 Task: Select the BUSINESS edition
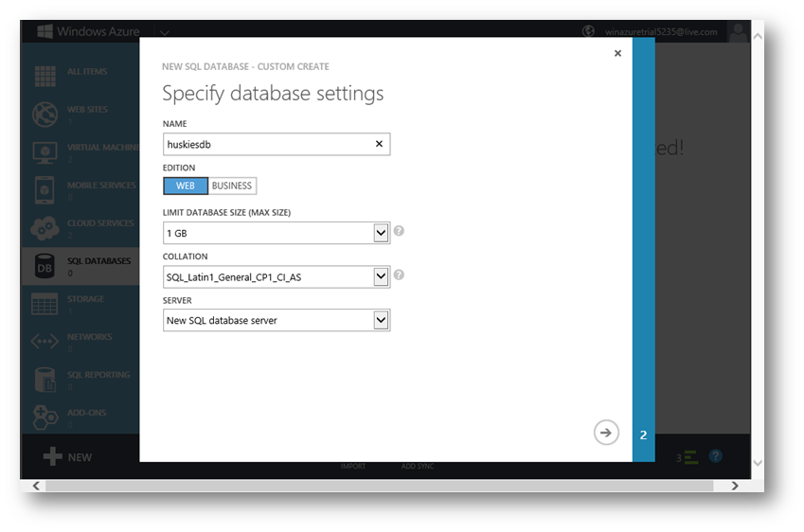point(232,186)
